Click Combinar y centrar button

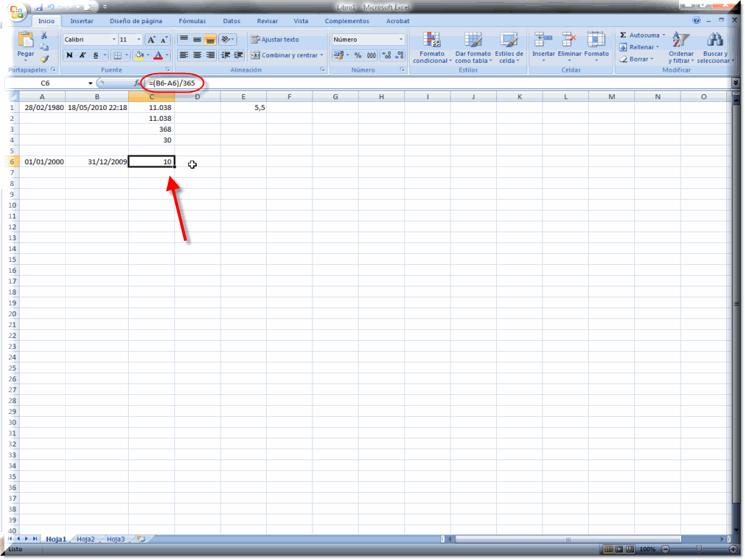pos(287,55)
